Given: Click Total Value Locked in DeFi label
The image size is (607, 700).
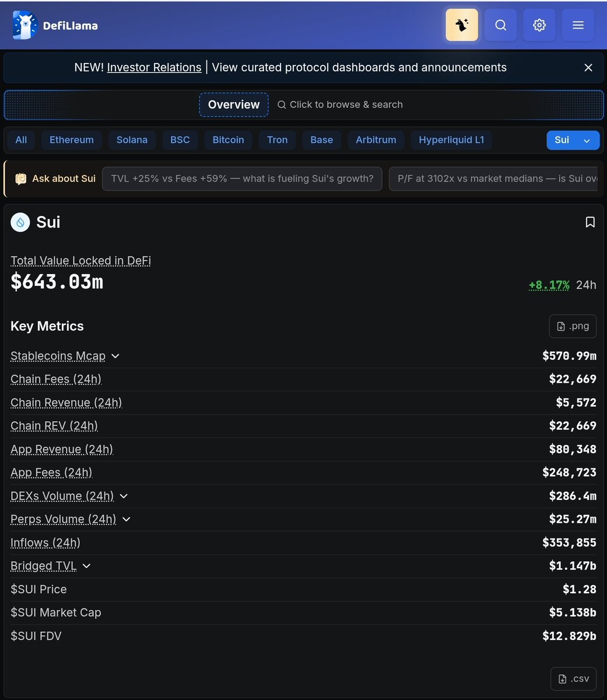Looking at the screenshot, I should click(x=80, y=261).
